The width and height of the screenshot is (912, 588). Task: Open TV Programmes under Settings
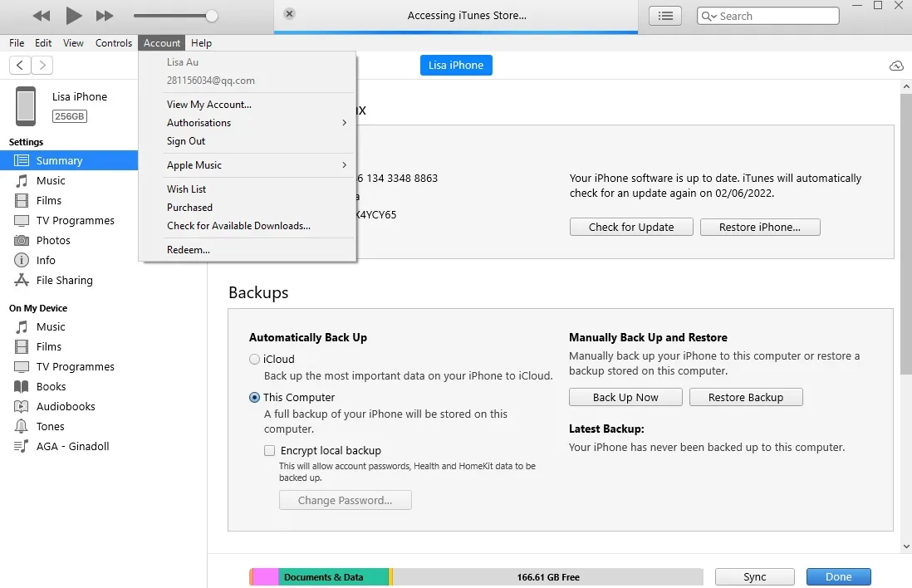point(69,220)
